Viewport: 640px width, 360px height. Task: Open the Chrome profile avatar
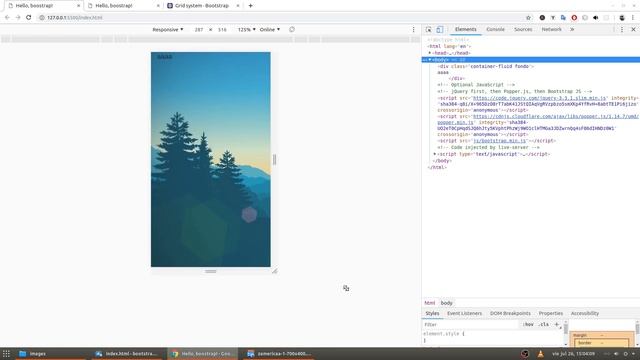622,18
